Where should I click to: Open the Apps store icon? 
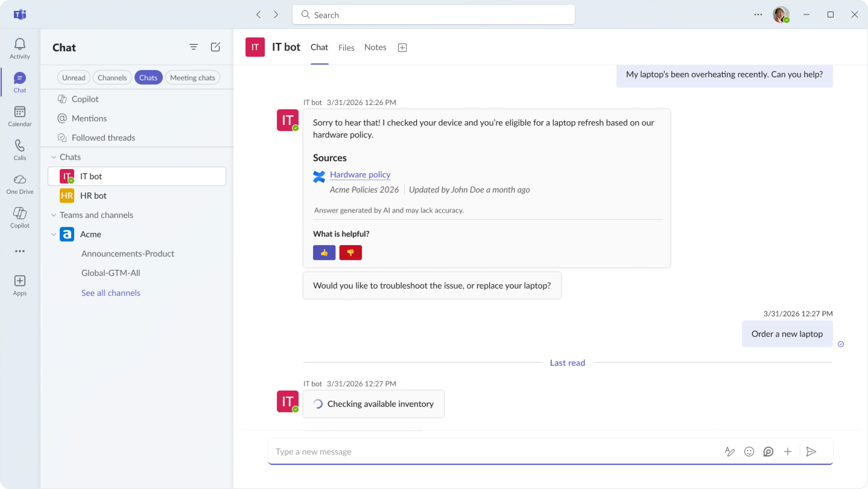pyautogui.click(x=20, y=285)
